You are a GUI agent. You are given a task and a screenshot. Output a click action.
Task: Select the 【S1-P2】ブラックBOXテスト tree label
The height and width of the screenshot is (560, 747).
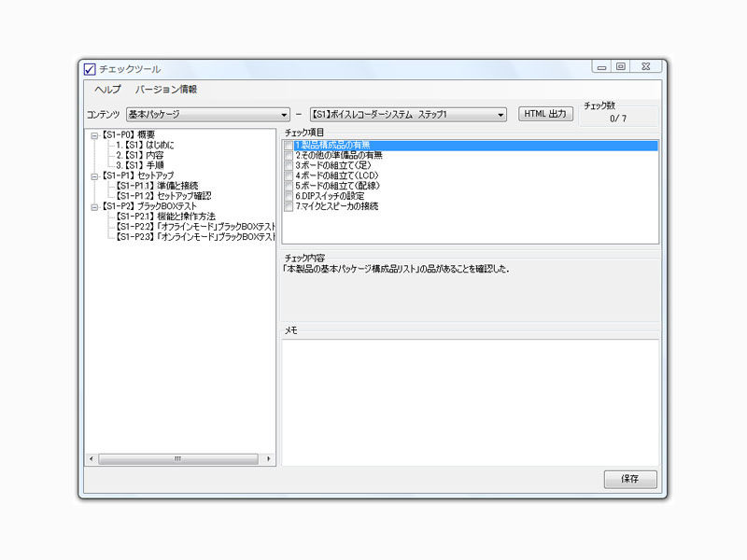coord(148,206)
